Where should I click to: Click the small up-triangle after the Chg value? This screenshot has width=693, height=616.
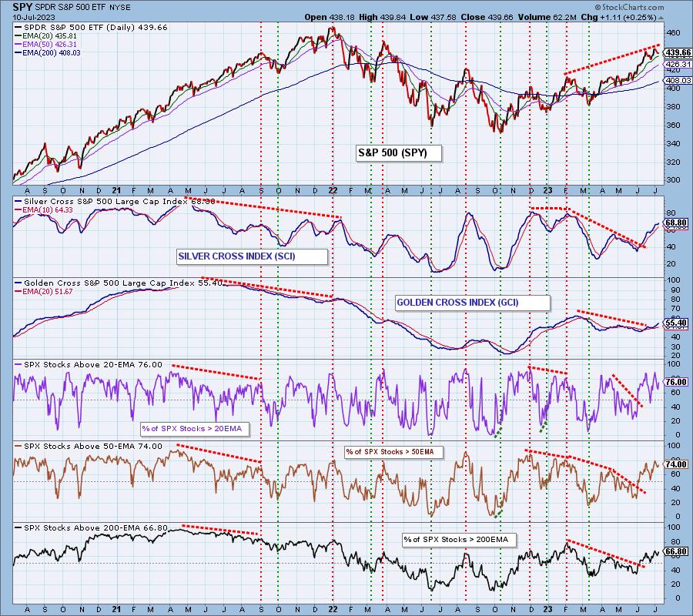coord(661,18)
